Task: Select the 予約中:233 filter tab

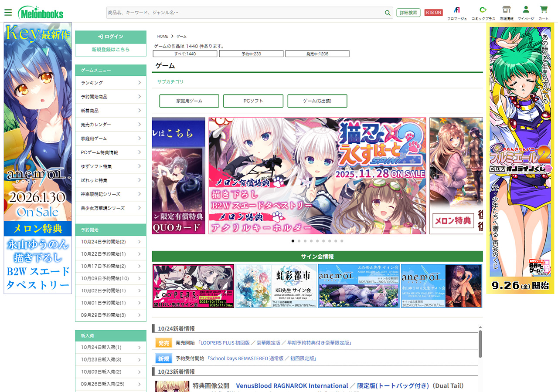Action: click(x=251, y=54)
